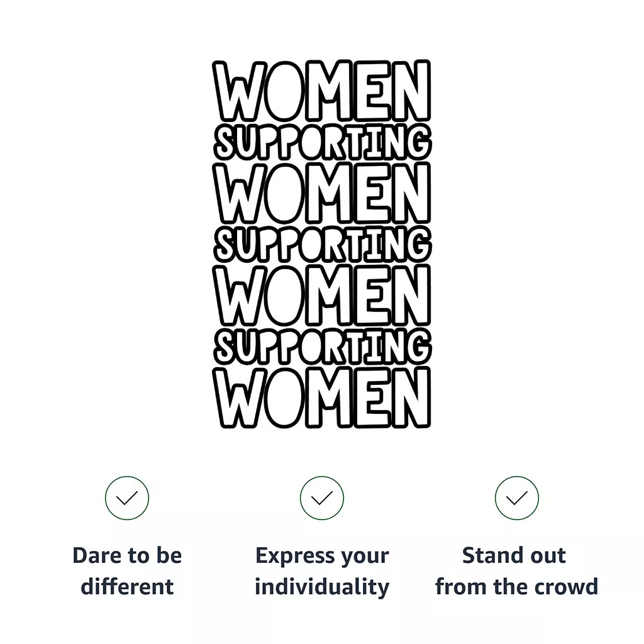Select the "Dare to be" text line
The height and width of the screenshot is (644, 644).
[127, 556]
